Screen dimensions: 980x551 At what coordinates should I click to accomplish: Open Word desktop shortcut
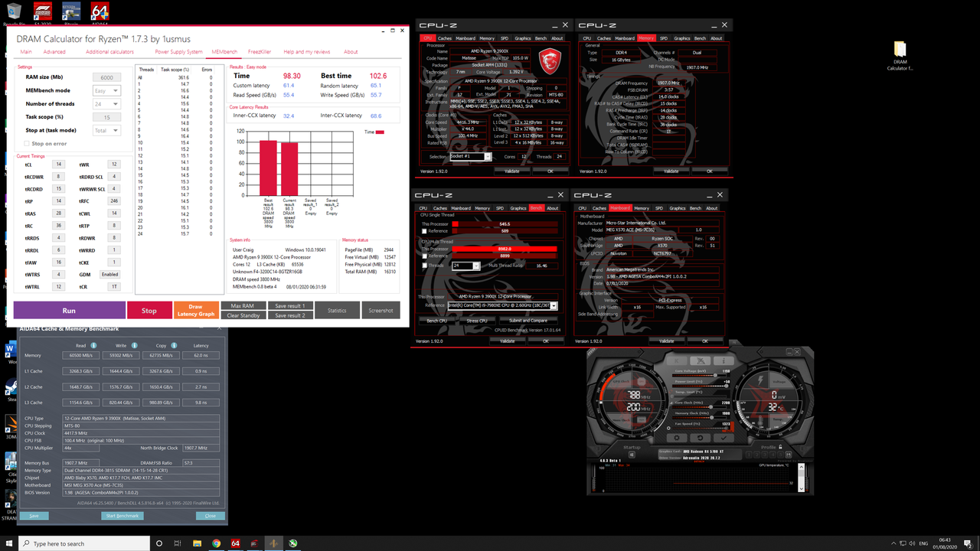click(11, 353)
